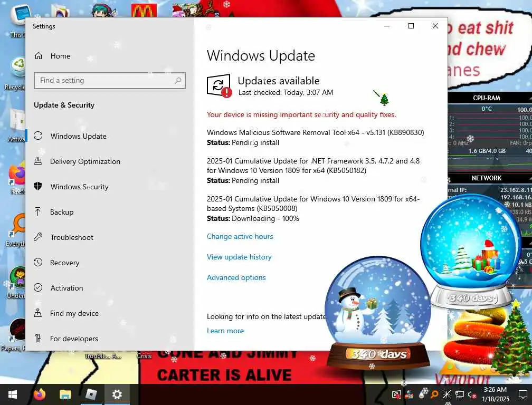
Task: Click the Settings gear taskbar button
Action: click(117, 394)
